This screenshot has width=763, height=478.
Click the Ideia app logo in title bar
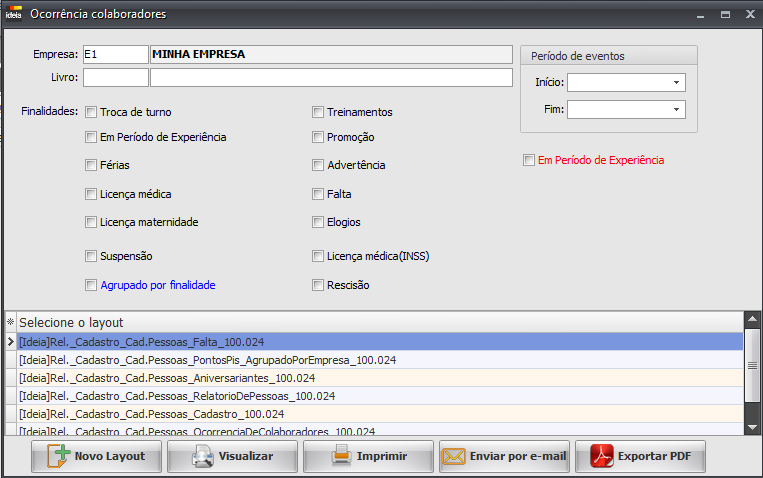pos(14,14)
